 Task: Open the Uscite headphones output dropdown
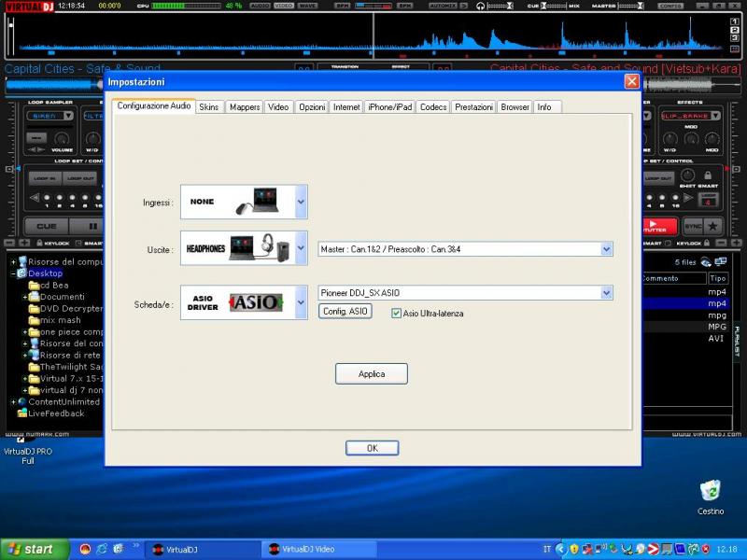click(x=301, y=249)
